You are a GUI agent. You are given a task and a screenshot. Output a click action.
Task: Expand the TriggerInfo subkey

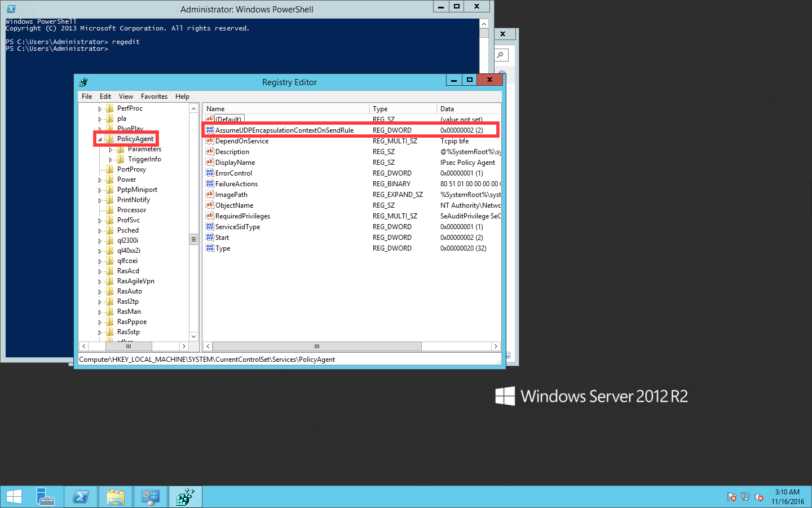(111, 160)
